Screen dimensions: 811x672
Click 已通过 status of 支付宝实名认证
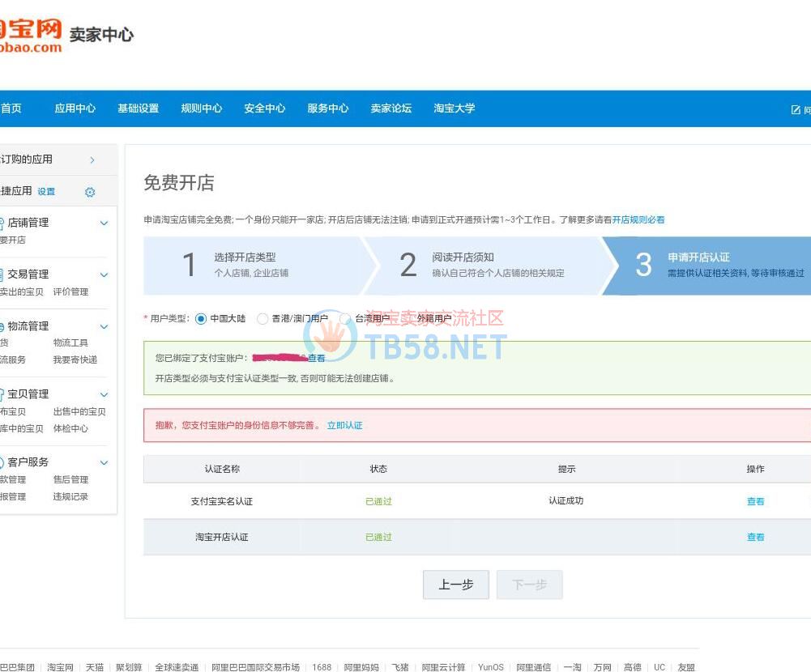[x=378, y=501]
